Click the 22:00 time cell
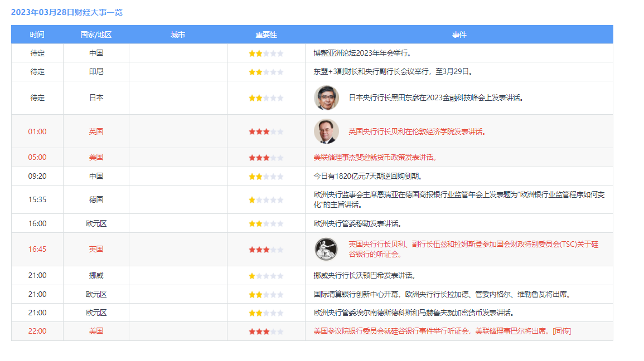This screenshot has width=644, height=361. point(37,331)
